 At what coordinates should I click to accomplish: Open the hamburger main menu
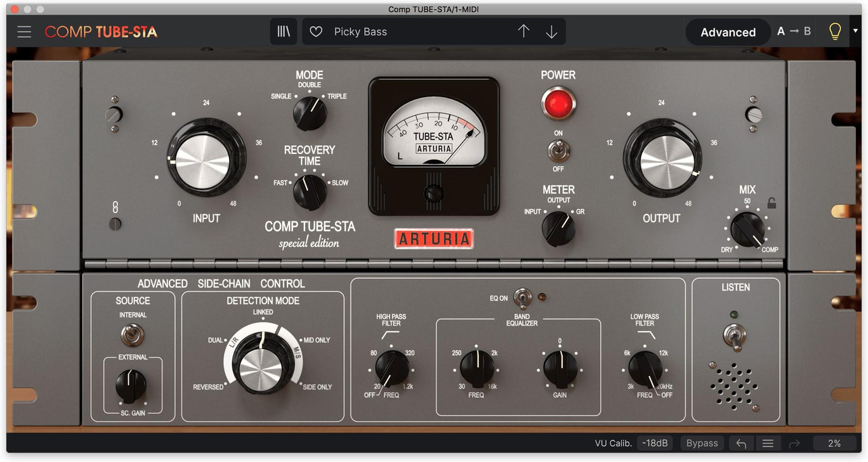click(24, 32)
